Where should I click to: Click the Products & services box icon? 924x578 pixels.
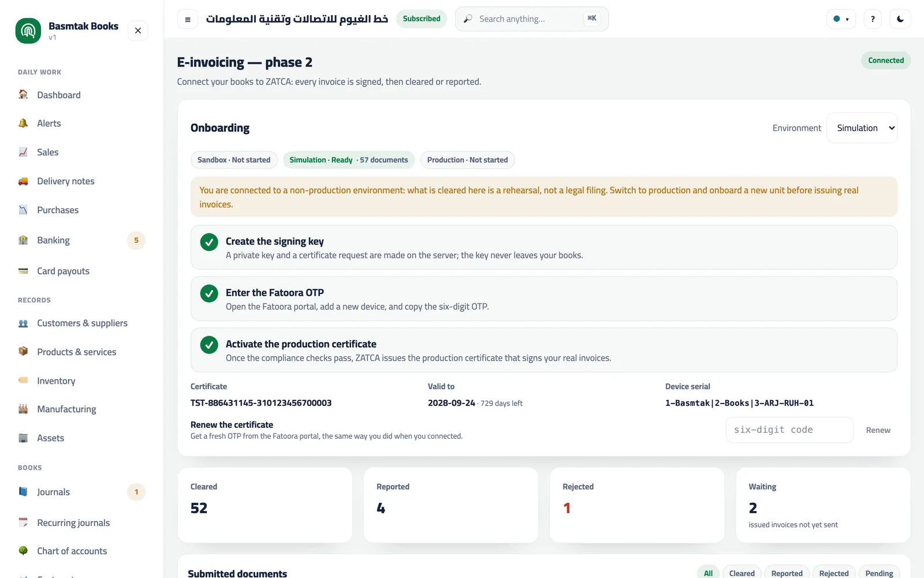point(23,351)
